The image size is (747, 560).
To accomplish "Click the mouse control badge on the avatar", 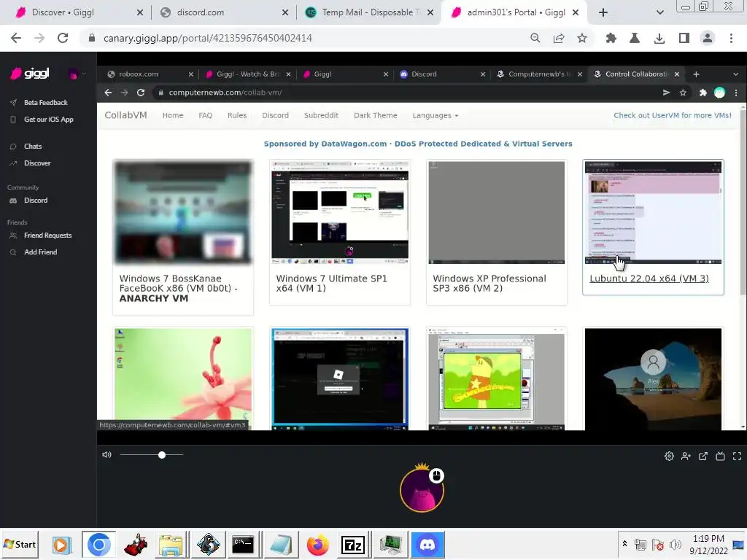I will coord(436,475).
